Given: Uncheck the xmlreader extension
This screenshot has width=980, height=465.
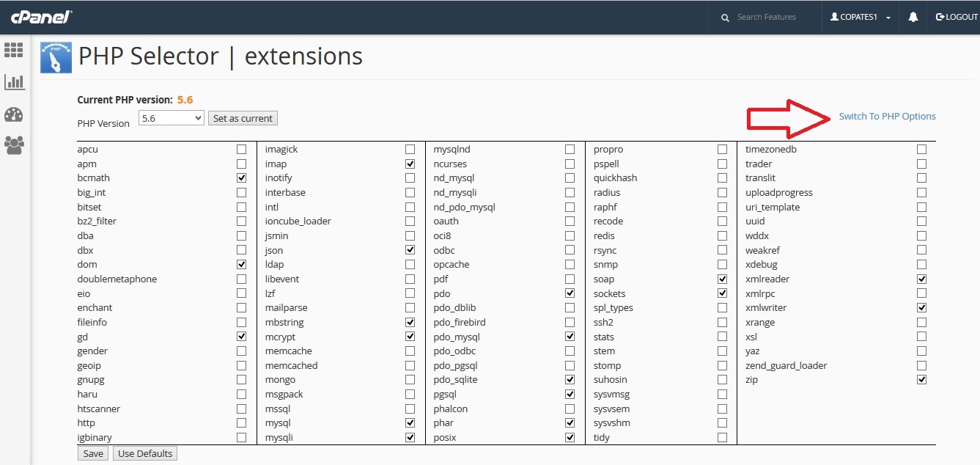Looking at the screenshot, I should pyautogui.click(x=921, y=279).
